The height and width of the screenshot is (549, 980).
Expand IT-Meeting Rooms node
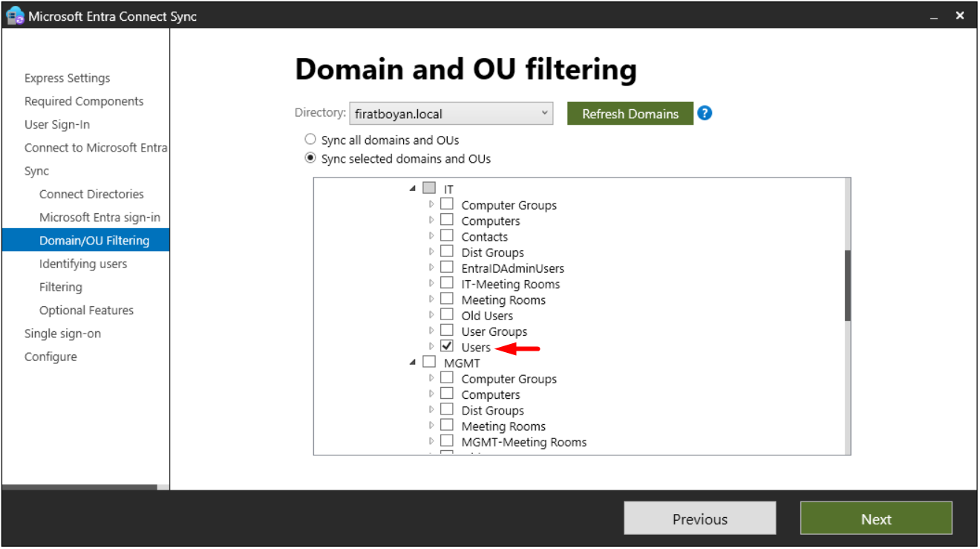pos(431,283)
